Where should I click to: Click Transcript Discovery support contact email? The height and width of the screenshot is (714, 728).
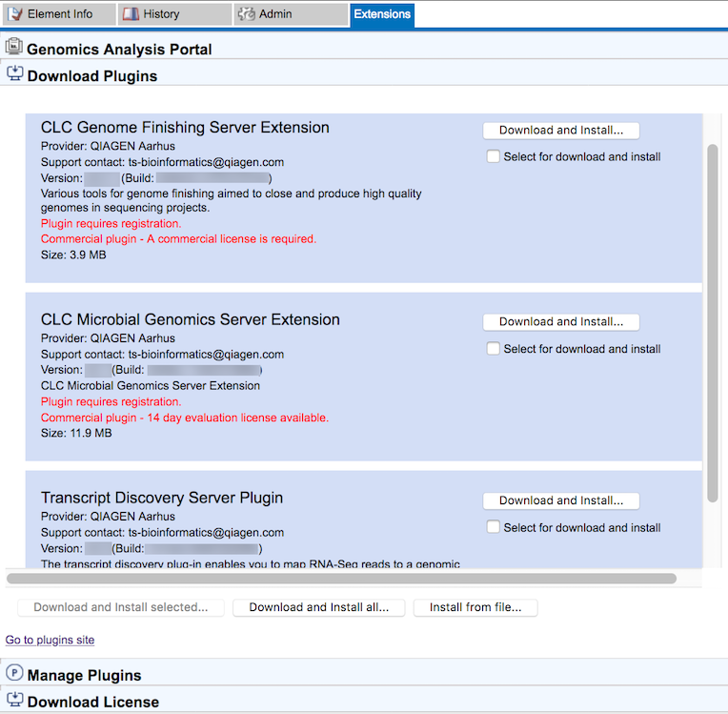click(206, 532)
